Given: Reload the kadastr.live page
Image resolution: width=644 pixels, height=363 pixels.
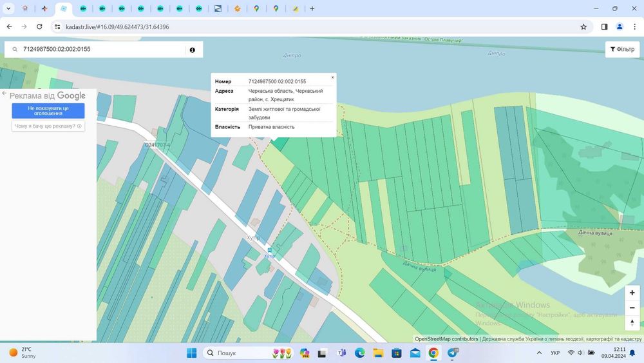Looking at the screenshot, I should [x=39, y=26].
